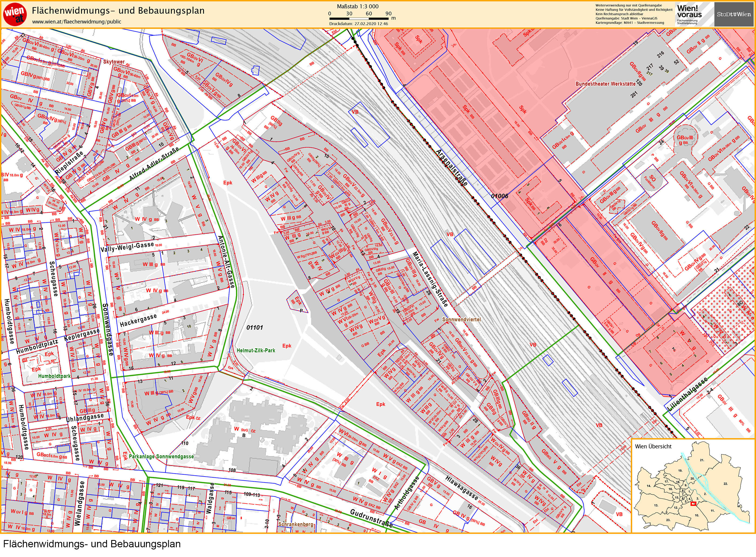This screenshot has width=756, height=557.
Task: Click the Stadt Wien grey logo
Action: point(734,14)
